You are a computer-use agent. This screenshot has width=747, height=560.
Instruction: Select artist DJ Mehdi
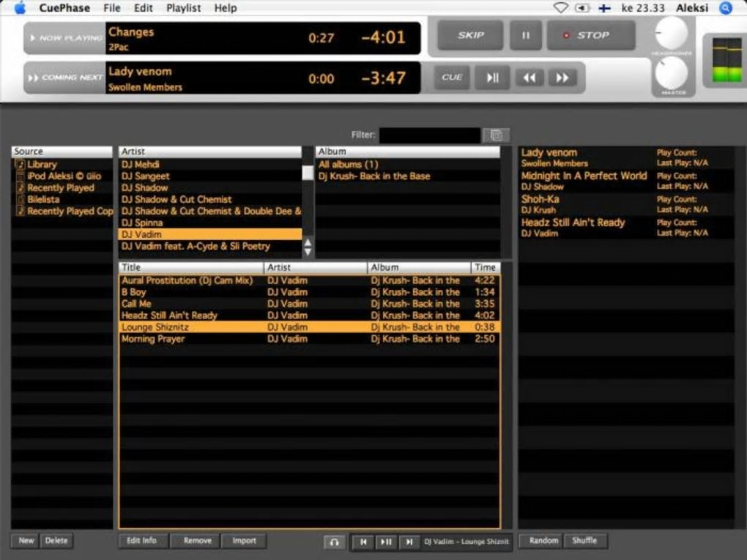[209, 164]
